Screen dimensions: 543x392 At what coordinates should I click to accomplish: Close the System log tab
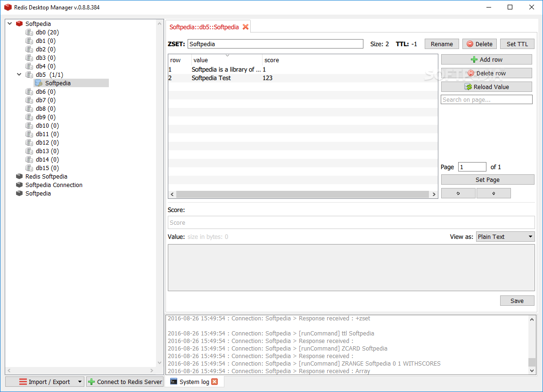(x=215, y=382)
